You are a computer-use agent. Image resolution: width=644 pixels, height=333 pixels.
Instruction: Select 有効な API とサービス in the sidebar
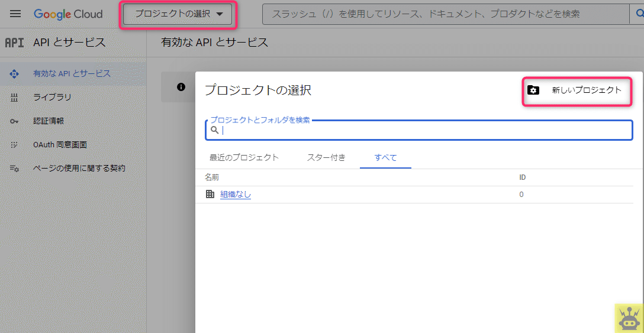click(73, 74)
